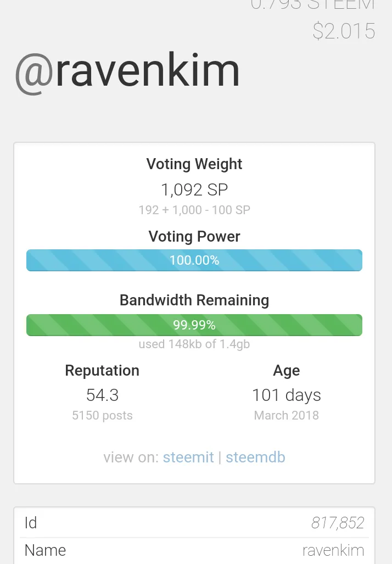This screenshot has height=564, width=392.
Task: Click the @ravenkim account heading
Action: pyautogui.click(x=127, y=71)
